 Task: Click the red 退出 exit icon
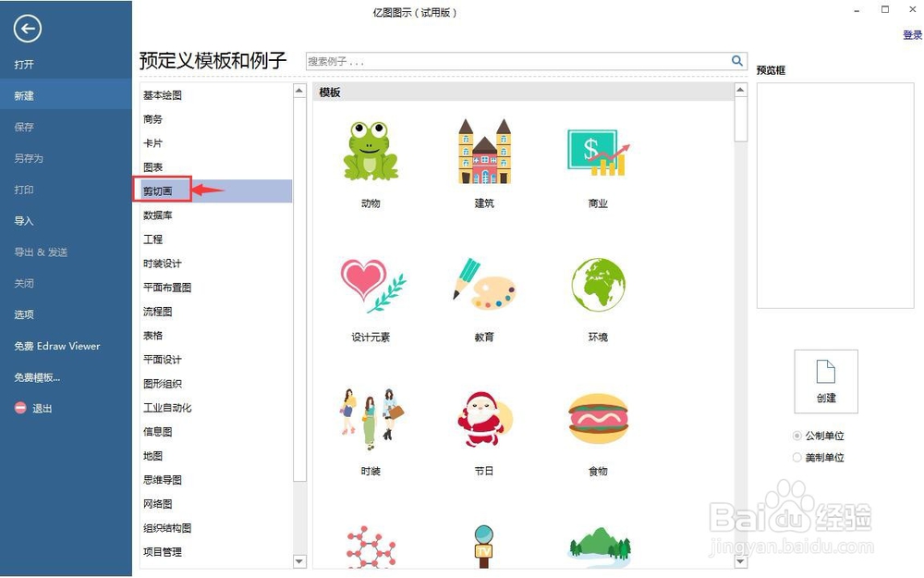[x=20, y=408]
